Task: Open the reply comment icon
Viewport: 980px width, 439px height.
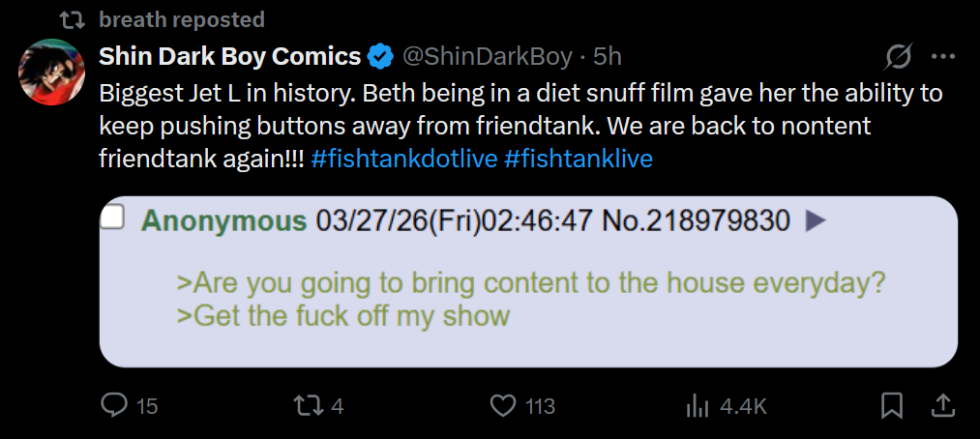Action: pos(114,406)
